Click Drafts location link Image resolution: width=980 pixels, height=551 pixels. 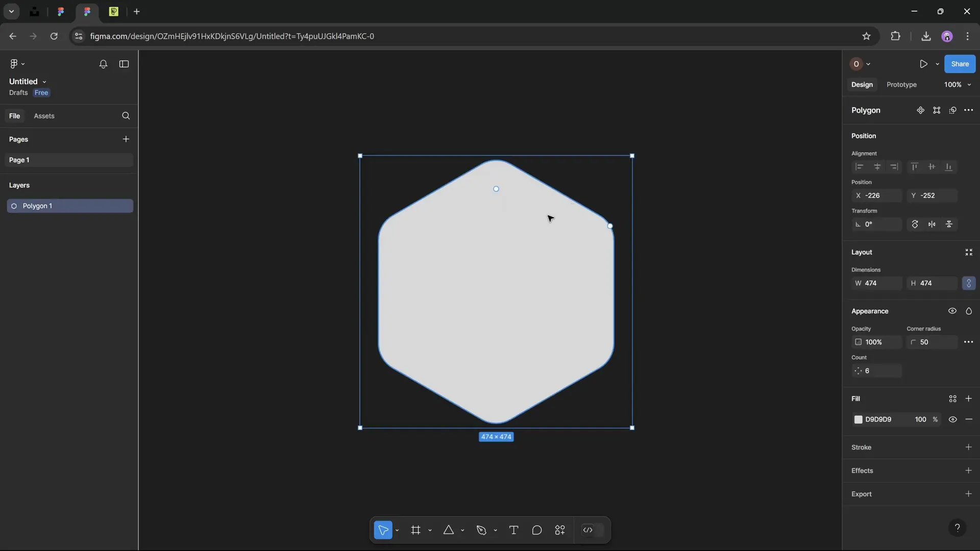click(18, 93)
